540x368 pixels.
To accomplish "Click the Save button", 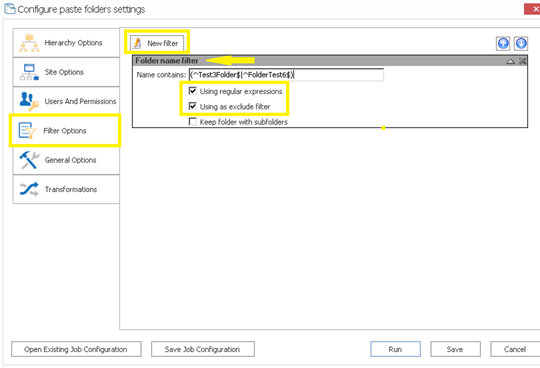I will coord(455,349).
